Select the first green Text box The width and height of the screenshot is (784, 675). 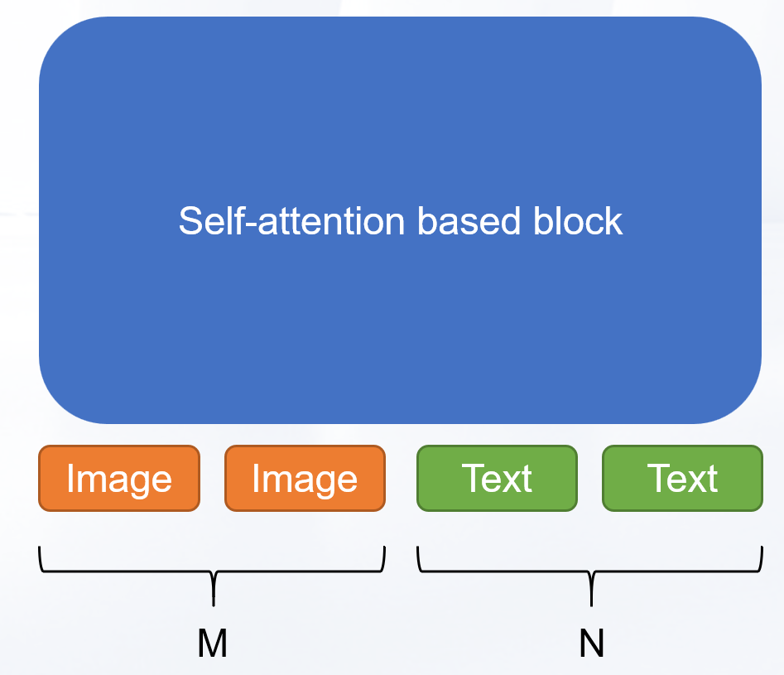pos(497,479)
